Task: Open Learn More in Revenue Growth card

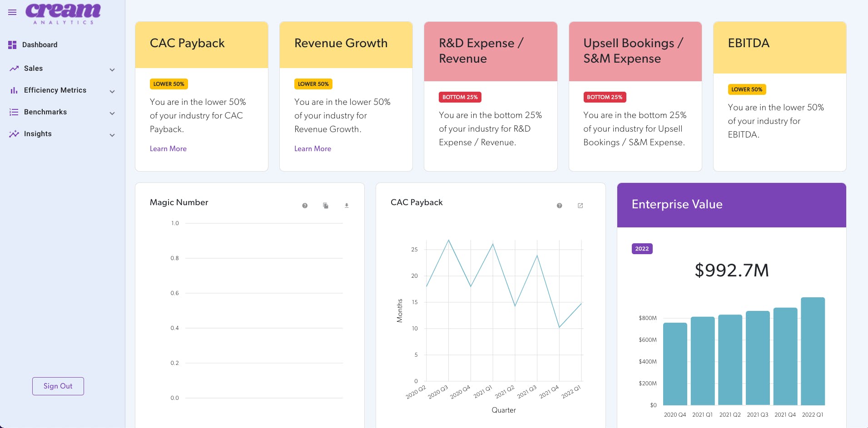Action: click(312, 149)
